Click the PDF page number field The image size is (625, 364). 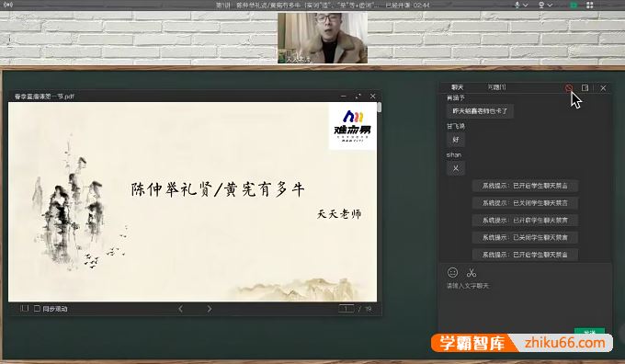click(346, 309)
